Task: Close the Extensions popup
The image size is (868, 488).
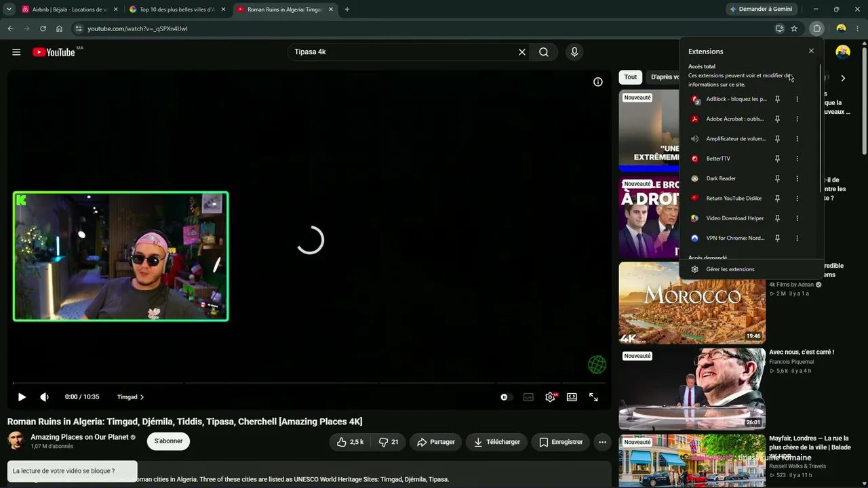Action: tap(811, 51)
